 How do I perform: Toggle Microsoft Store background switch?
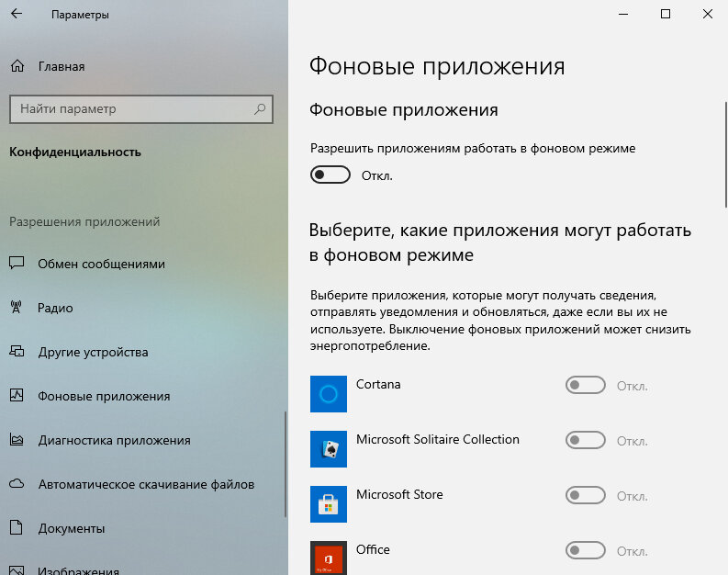coord(585,495)
